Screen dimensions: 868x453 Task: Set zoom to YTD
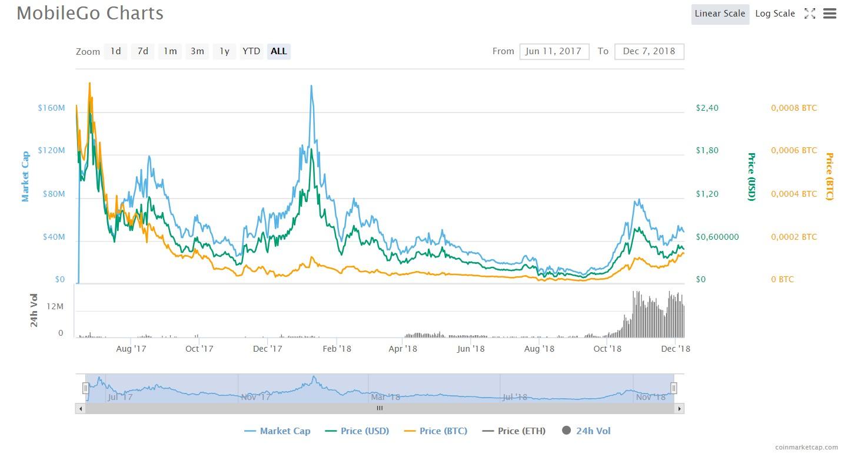click(x=251, y=51)
